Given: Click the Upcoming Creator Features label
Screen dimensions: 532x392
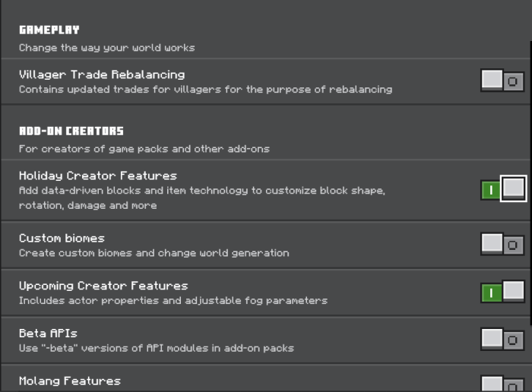Looking at the screenshot, I should point(103,286).
